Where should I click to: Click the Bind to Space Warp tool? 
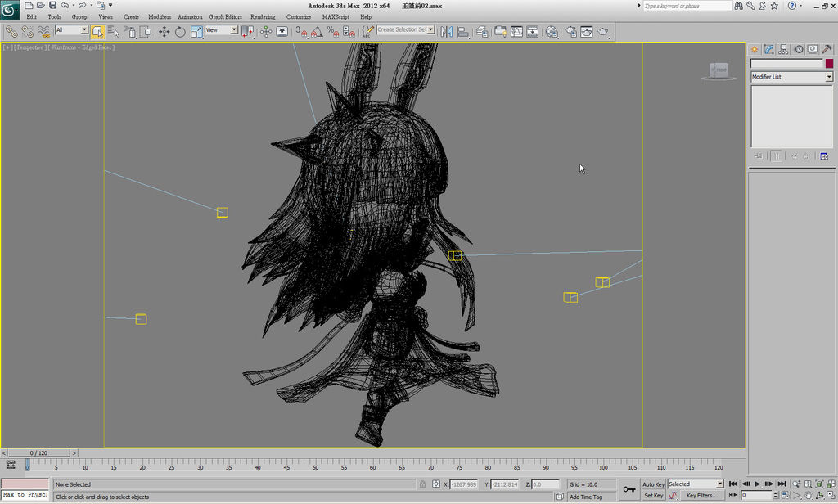44,32
